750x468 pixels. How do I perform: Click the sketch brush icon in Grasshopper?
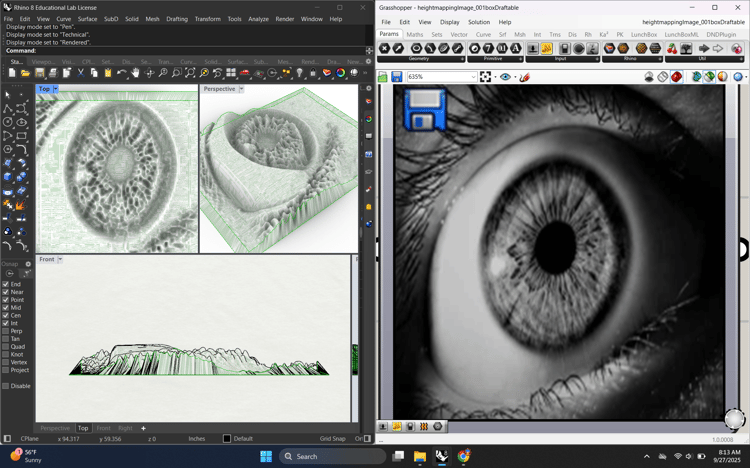[524, 77]
